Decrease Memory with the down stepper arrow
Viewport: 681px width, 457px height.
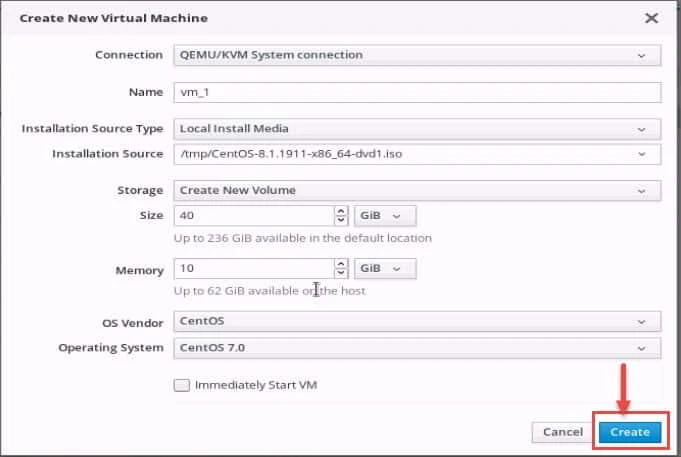click(x=341, y=273)
